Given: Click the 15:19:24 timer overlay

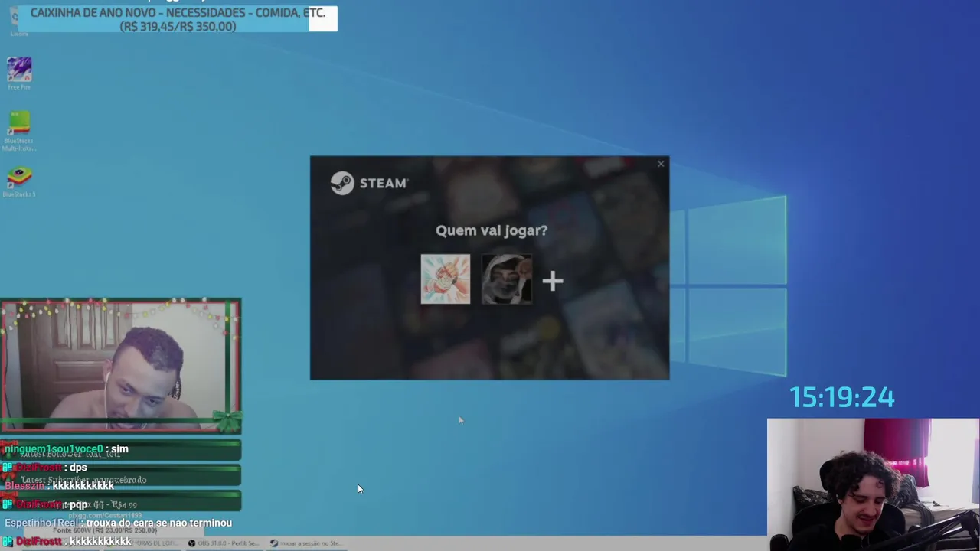Looking at the screenshot, I should 841,397.
